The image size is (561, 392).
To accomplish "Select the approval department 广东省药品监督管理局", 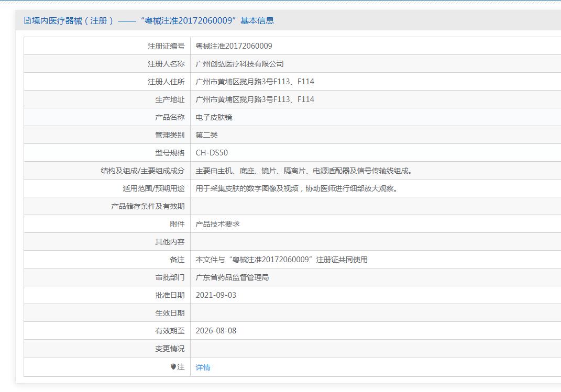I will 232,277.
